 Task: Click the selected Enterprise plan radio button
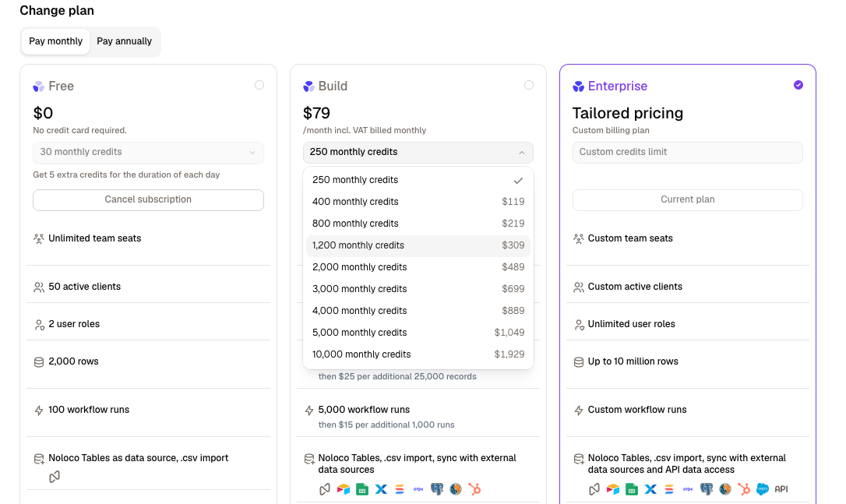798,85
